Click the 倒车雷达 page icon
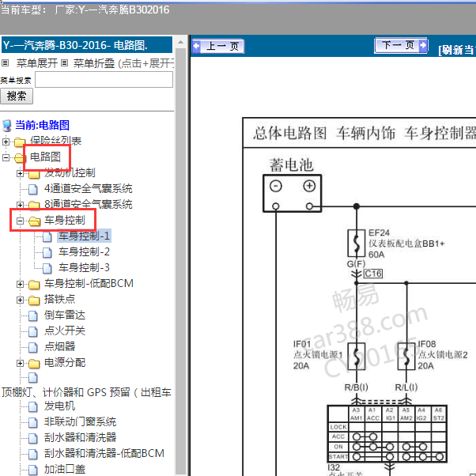 33,316
